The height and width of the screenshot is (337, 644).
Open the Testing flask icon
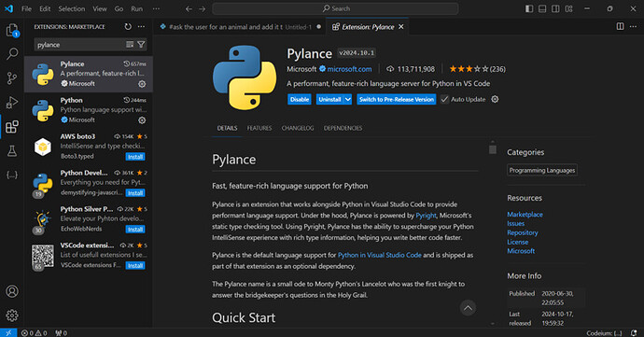tap(12, 151)
